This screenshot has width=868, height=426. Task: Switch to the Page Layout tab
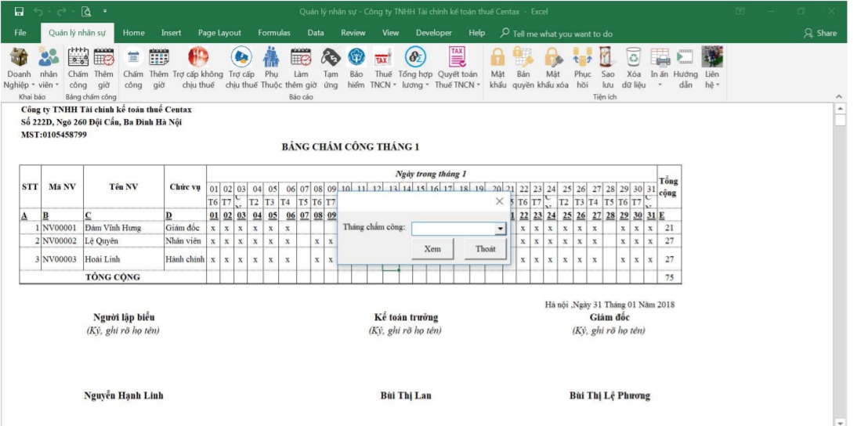(219, 33)
